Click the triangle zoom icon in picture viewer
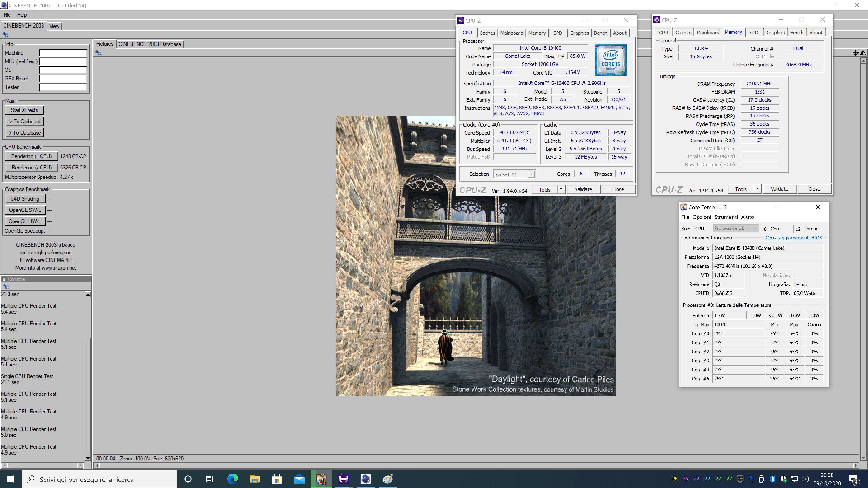 [863, 53]
